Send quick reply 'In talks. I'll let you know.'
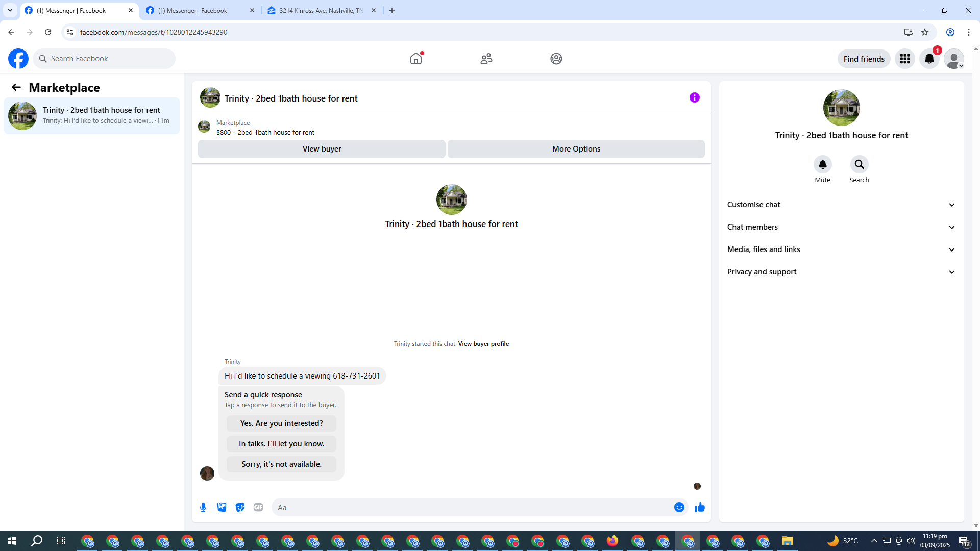 [x=281, y=444]
